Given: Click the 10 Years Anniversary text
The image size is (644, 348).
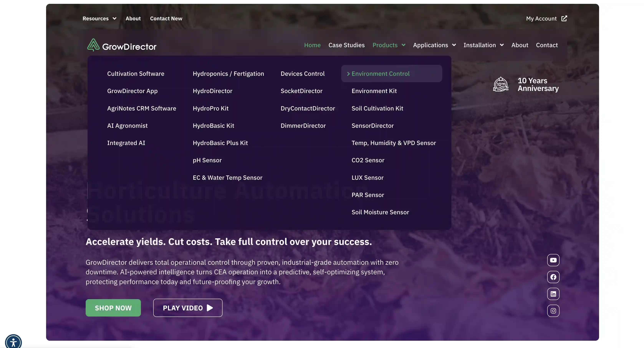Looking at the screenshot, I should click(x=538, y=84).
